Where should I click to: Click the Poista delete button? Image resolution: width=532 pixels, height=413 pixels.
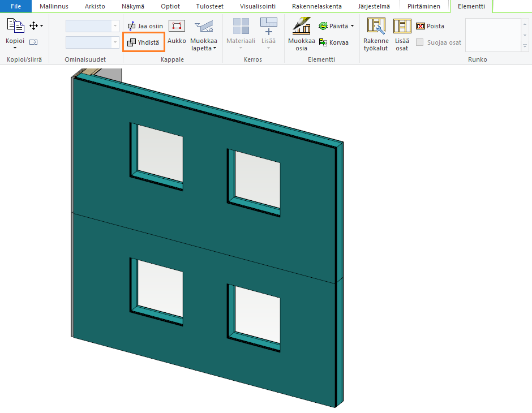coord(430,26)
